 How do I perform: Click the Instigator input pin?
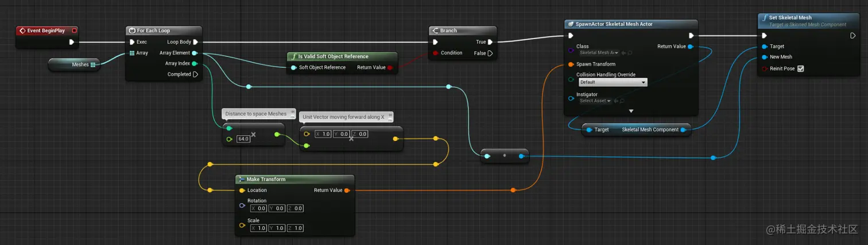[x=571, y=98]
